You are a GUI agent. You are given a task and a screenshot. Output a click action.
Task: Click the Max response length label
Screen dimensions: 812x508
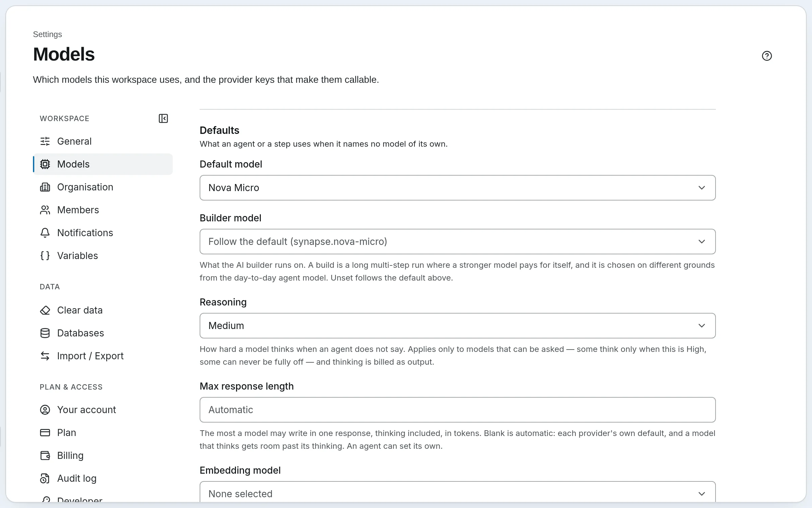click(247, 386)
